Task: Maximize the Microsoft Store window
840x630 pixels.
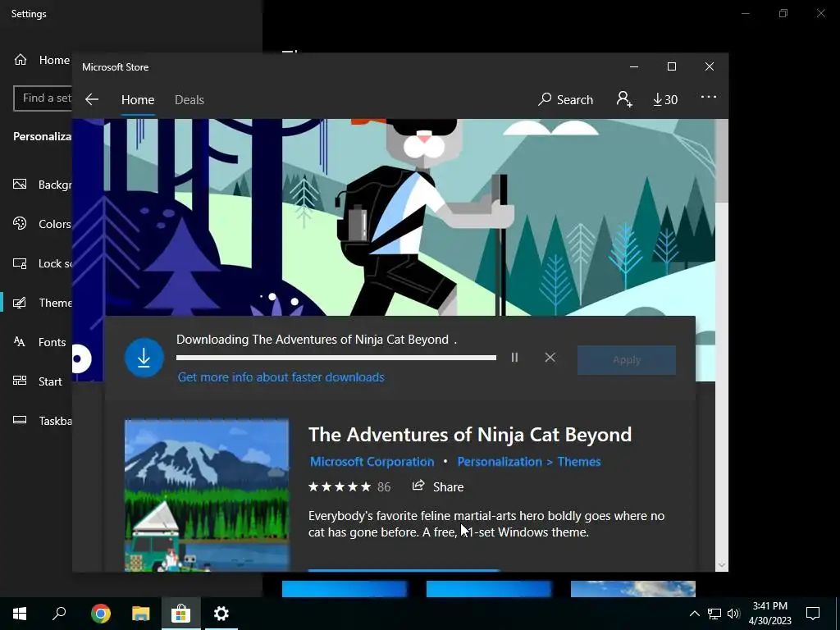Action: (x=672, y=66)
